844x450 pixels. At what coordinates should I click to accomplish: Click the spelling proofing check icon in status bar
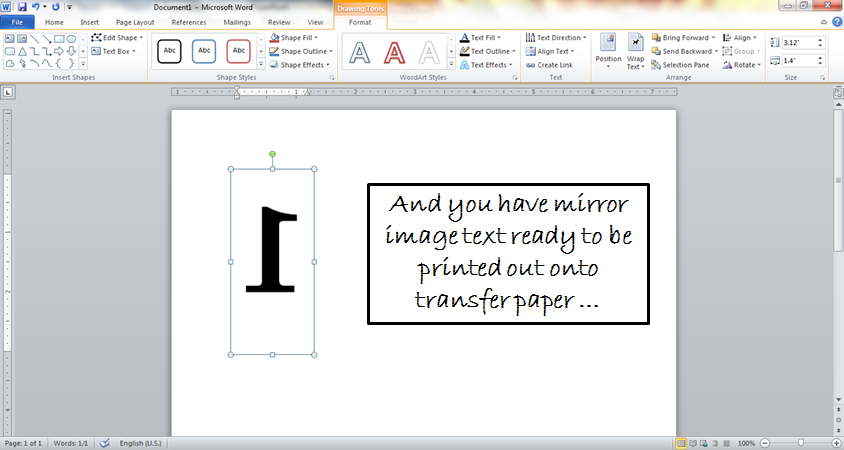(x=104, y=443)
